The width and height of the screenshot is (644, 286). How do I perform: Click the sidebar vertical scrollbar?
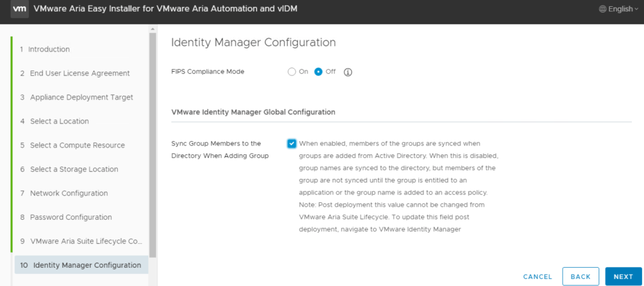pos(152,145)
